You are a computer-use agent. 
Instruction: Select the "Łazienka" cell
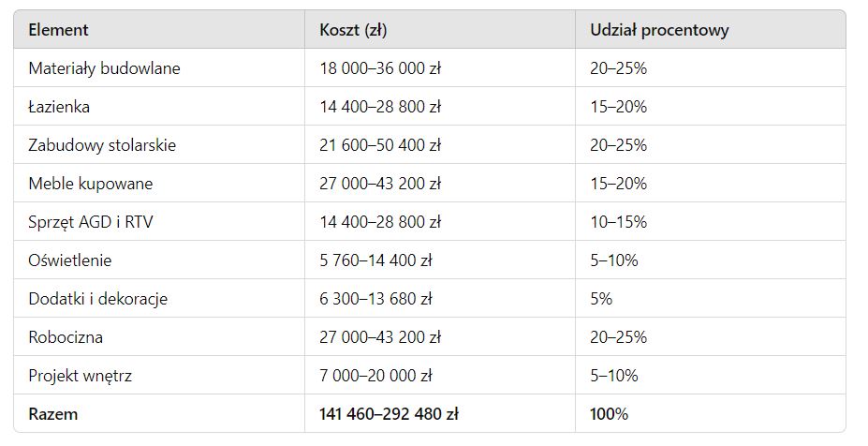click(59, 107)
